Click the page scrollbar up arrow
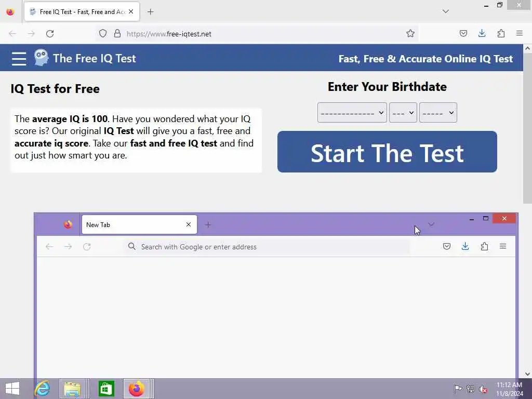532x399 pixels. pyautogui.click(x=527, y=48)
